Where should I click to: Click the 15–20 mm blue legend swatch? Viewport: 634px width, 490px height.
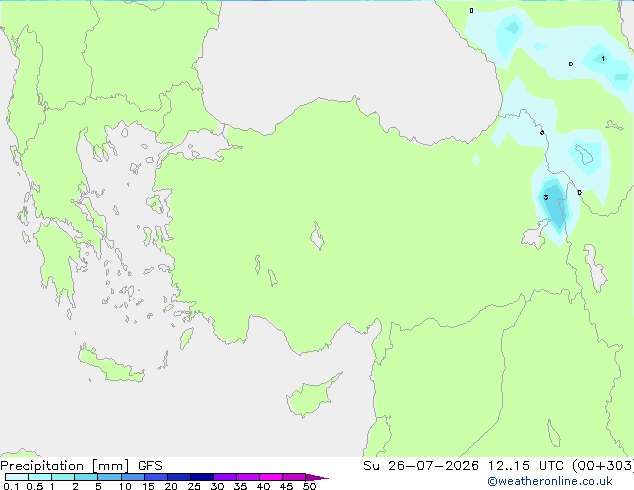[155, 477]
